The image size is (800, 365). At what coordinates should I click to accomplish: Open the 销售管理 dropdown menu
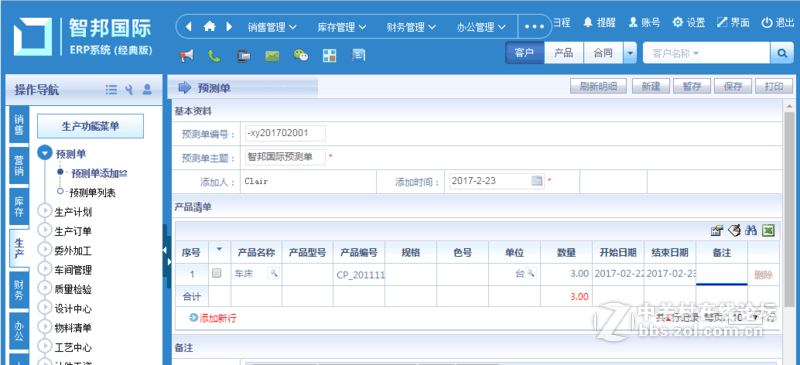pos(272,27)
